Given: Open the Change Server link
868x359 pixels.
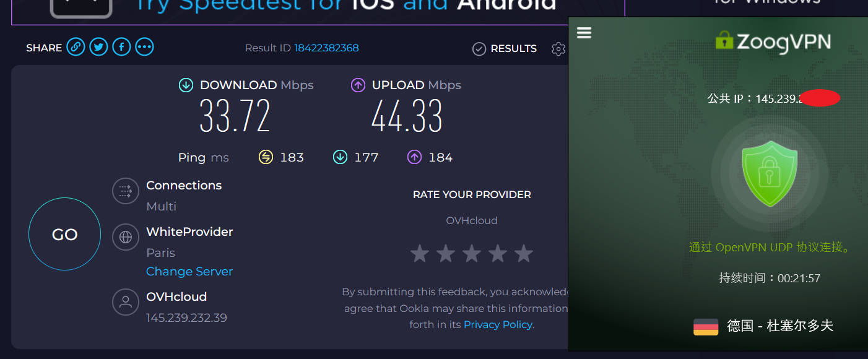Looking at the screenshot, I should (189, 272).
